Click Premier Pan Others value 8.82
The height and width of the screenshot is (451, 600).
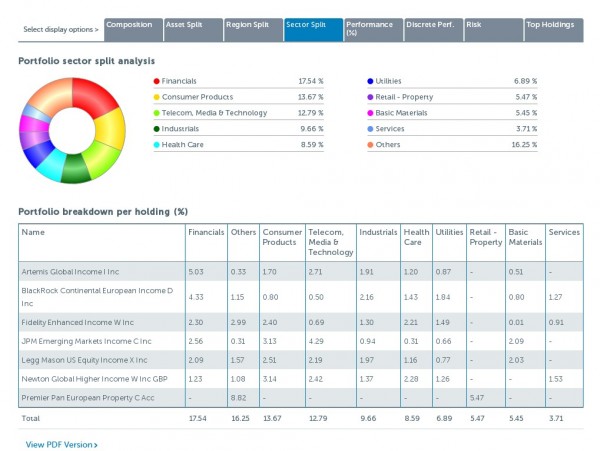[238, 398]
